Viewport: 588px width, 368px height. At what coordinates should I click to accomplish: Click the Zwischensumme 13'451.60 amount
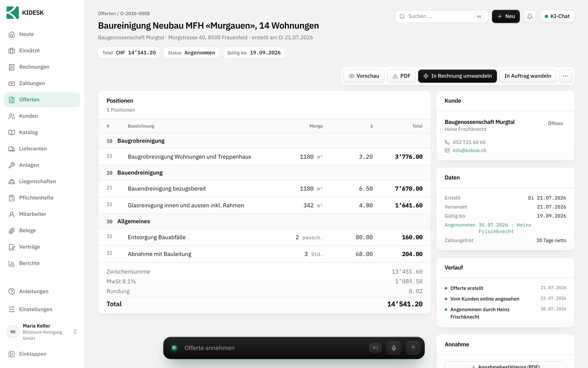click(407, 272)
